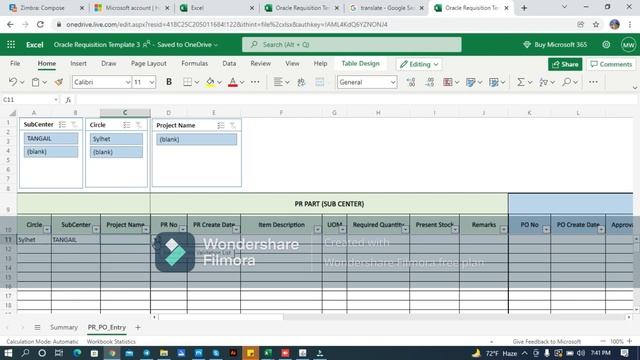Switch to the Formulas tab
Image resolution: width=640 pixels, height=360 pixels.
click(194, 64)
